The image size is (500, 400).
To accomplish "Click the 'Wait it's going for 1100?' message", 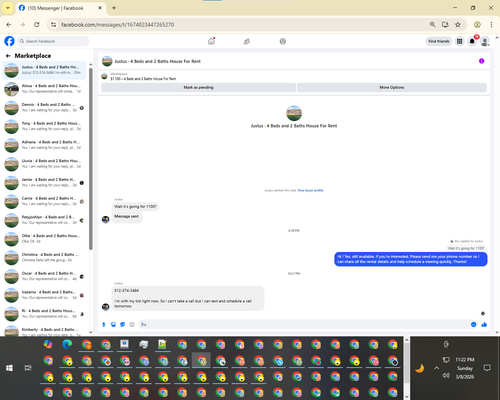I will pyautogui.click(x=135, y=207).
